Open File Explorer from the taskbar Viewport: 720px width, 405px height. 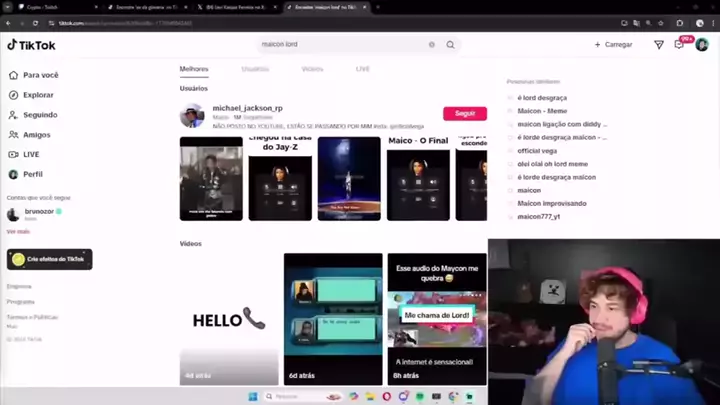point(370,396)
